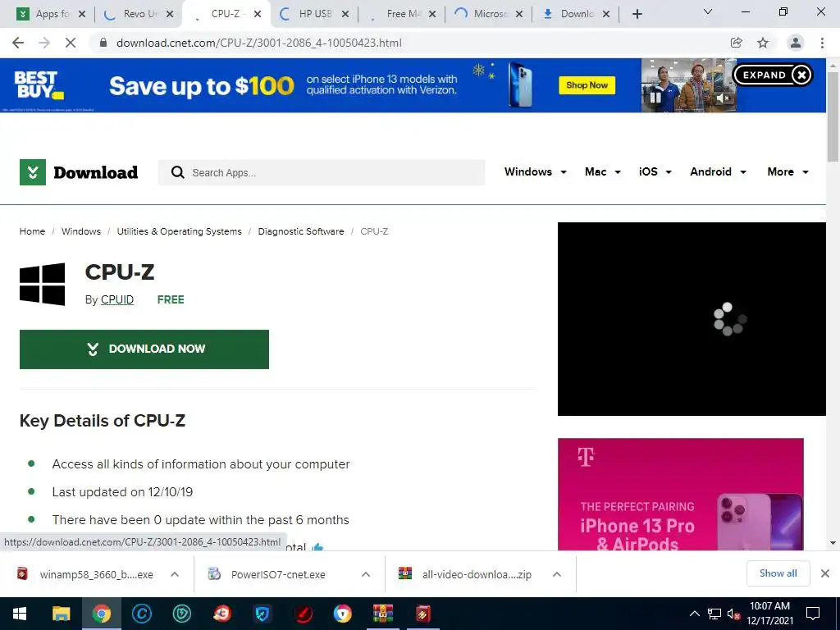Pause the Best Buy ad video
Viewport: 840px width, 630px height.
click(655, 98)
